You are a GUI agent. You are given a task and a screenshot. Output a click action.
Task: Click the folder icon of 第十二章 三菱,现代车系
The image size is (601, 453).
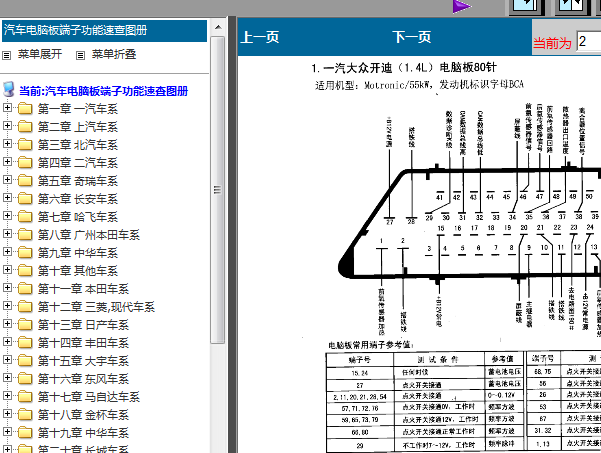click(25, 307)
